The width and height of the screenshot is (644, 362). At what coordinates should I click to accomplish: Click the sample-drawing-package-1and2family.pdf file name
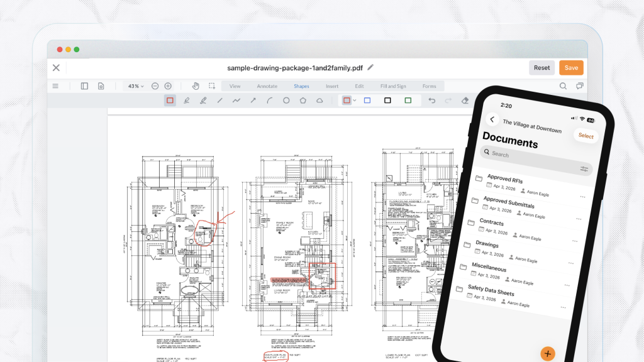[x=295, y=68]
